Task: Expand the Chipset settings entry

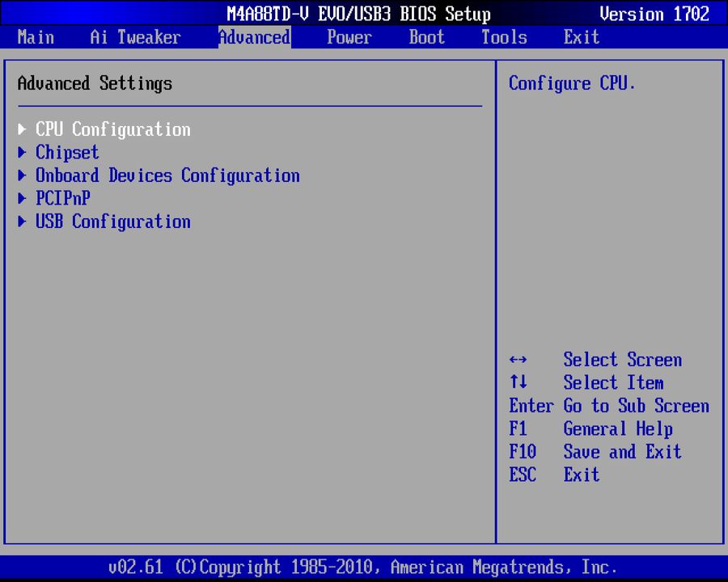Action: pos(67,152)
